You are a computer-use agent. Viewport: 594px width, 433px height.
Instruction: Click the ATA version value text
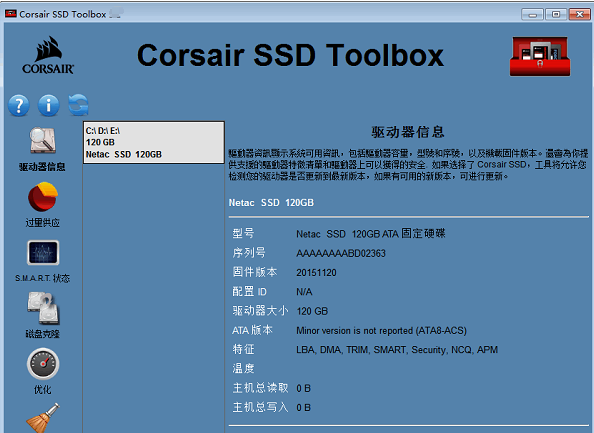point(381,331)
